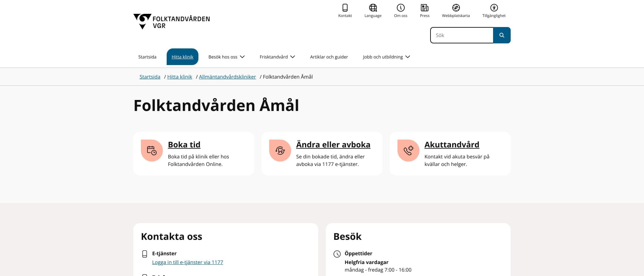
Task: Expand the Jobb och utbildning menu
Action: [386, 57]
